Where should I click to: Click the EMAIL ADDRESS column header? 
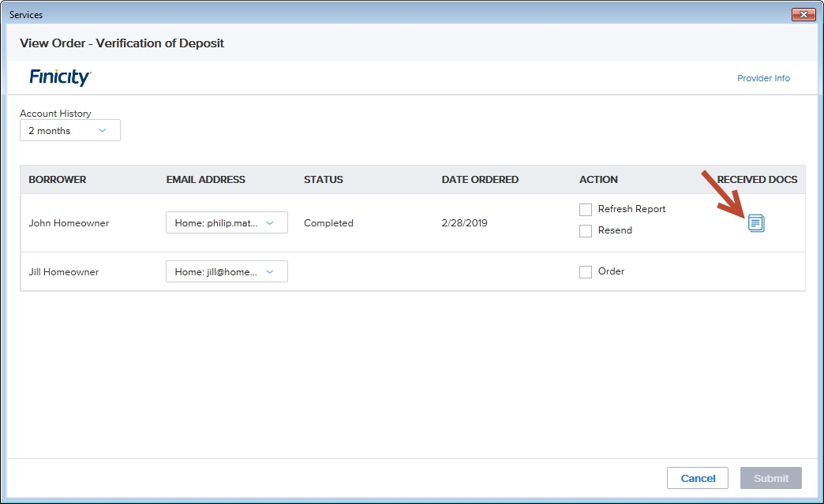click(x=205, y=180)
